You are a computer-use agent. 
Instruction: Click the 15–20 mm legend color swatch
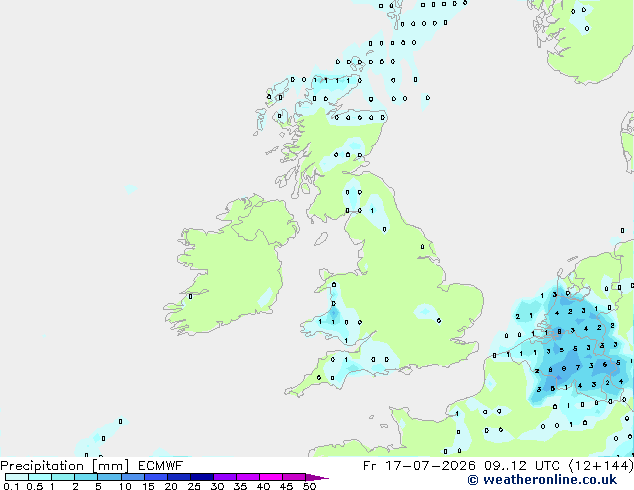pyautogui.click(x=155, y=477)
